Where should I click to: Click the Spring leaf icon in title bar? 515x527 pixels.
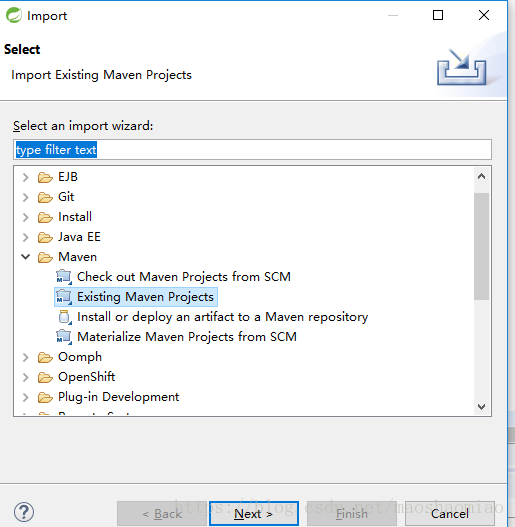13,15
